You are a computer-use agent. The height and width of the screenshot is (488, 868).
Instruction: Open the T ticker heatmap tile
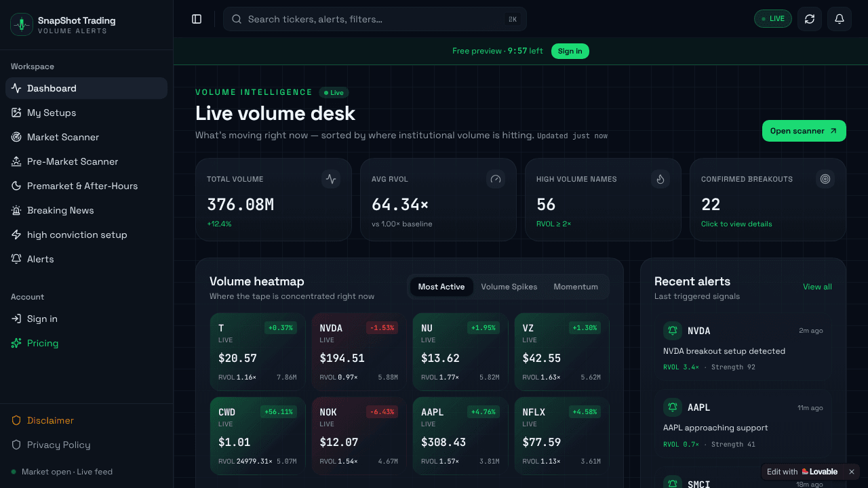click(258, 352)
